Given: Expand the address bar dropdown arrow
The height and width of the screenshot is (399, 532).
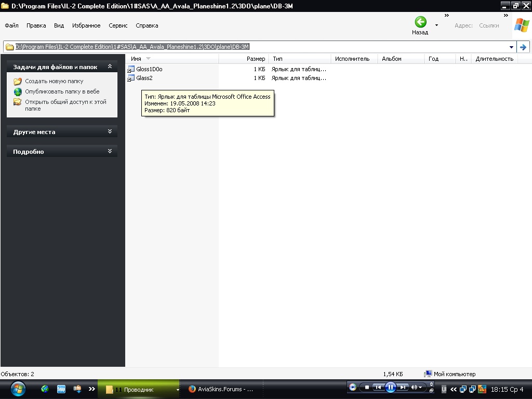Looking at the screenshot, I should coord(511,47).
